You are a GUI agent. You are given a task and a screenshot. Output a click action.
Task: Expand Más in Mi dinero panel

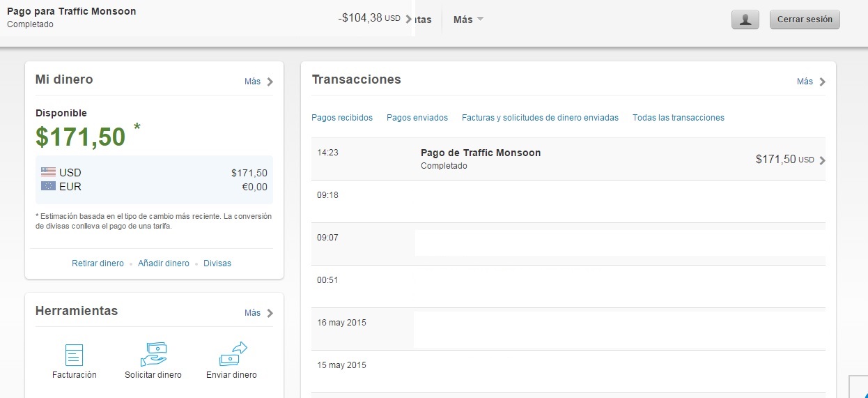(258, 82)
